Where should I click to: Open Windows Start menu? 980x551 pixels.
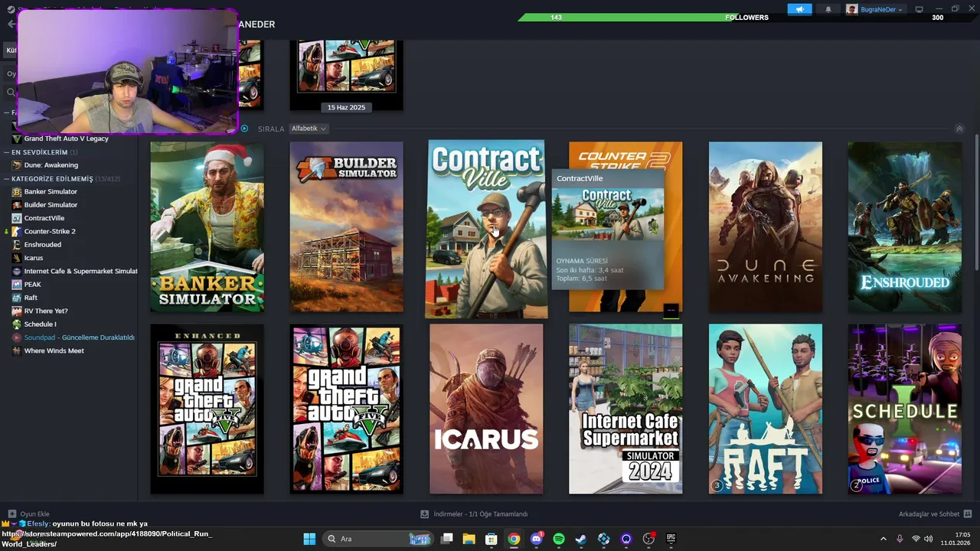click(309, 539)
